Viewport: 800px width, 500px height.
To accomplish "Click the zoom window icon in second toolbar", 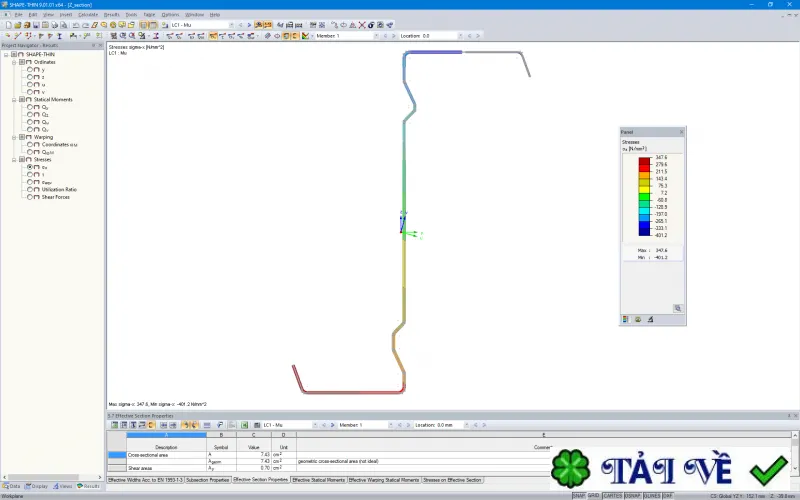I will (123, 36).
